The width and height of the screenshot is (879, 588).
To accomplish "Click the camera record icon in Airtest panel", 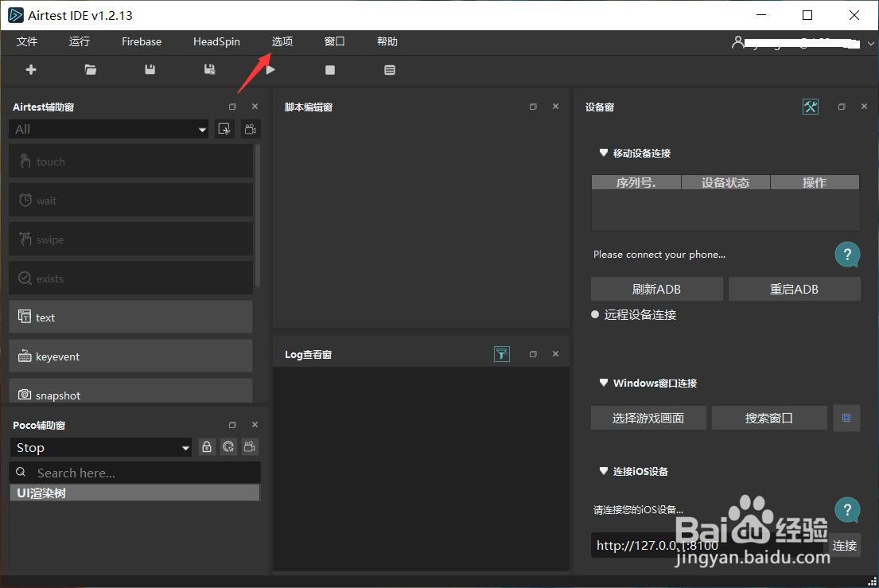I will point(251,130).
